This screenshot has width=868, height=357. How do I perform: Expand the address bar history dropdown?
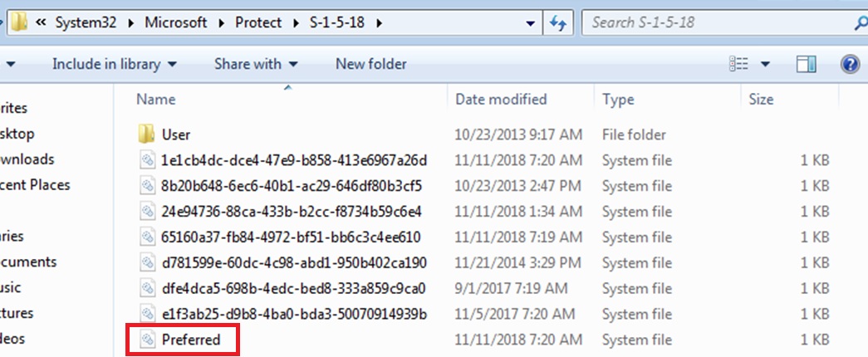pyautogui.click(x=531, y=22)
